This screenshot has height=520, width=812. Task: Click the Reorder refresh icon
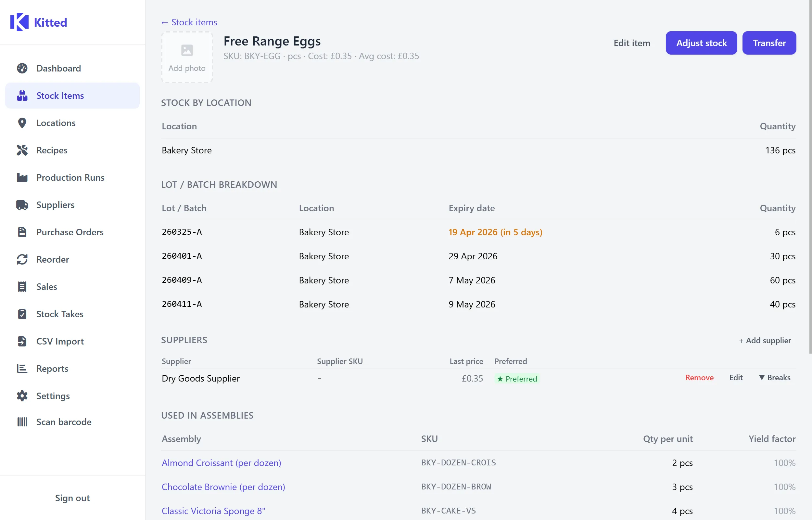22,259
